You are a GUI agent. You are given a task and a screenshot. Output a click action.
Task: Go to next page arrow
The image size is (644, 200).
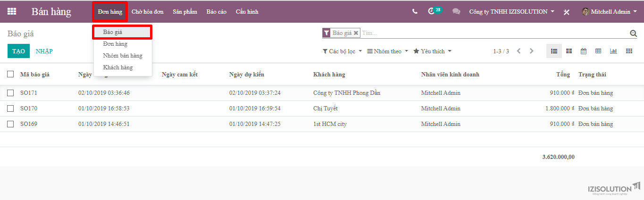(x=532, y=51)
